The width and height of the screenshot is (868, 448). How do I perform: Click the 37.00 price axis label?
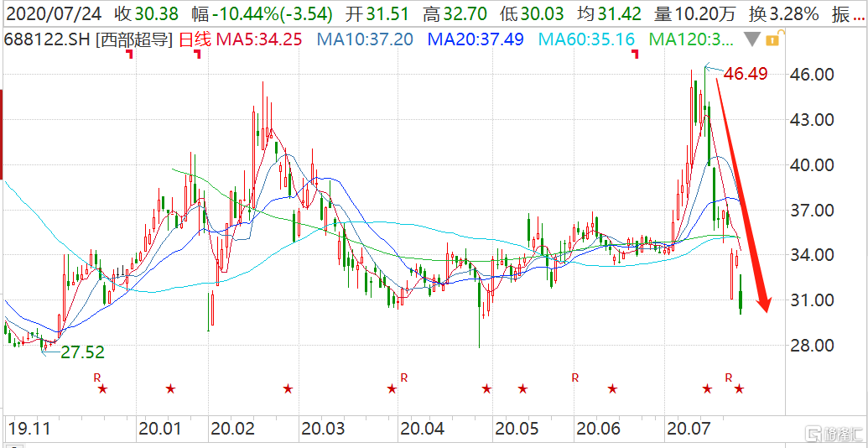click(810, 211)
